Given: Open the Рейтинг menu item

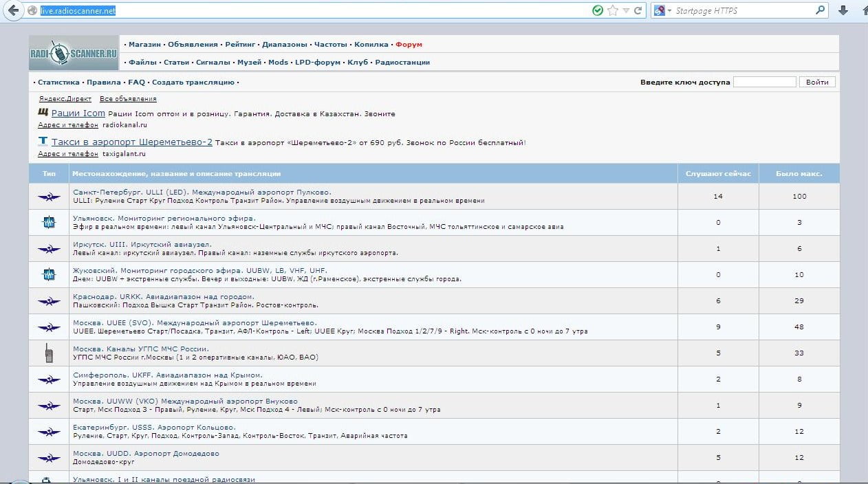Looking at the screenshot, I should click(x=240, y=44).
